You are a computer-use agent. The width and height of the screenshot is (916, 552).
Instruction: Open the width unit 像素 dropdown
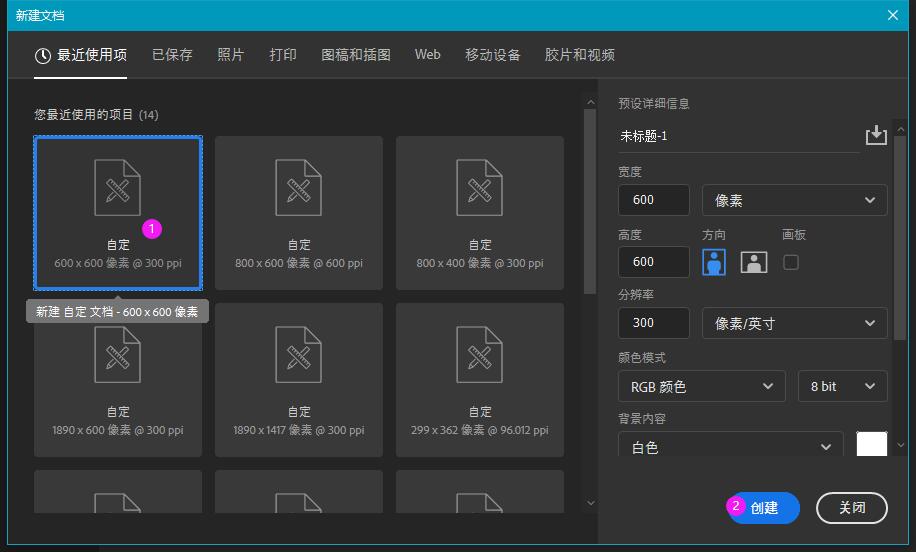tap(794, 200)
